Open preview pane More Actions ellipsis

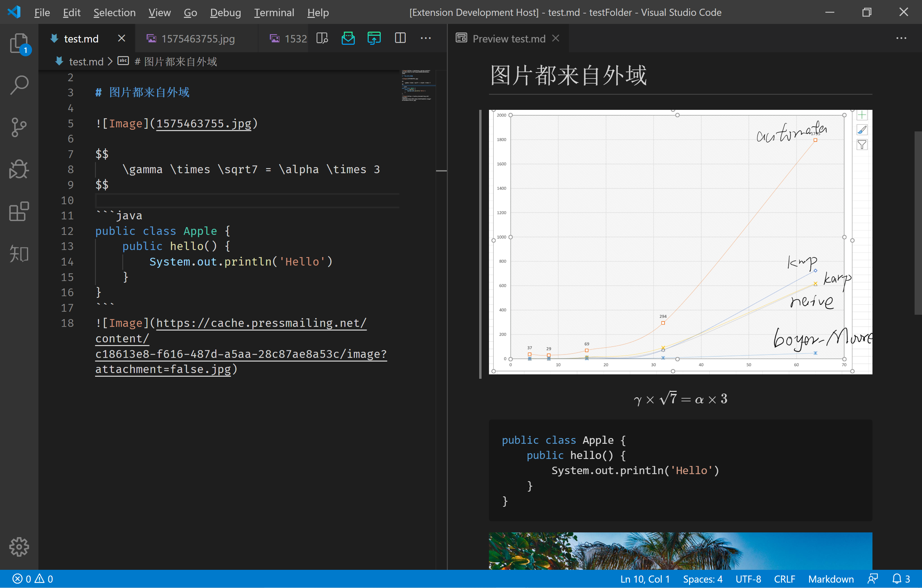pyautogui.click(x=901, y=38)
